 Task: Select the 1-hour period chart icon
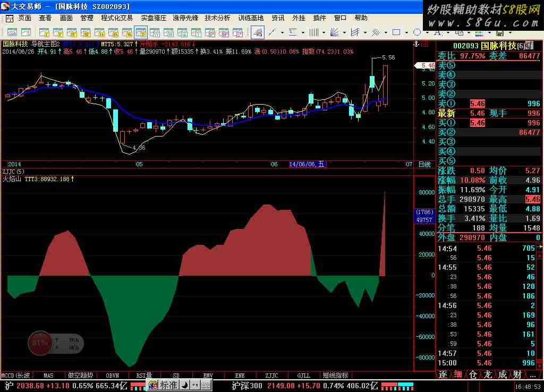point(99,32)
